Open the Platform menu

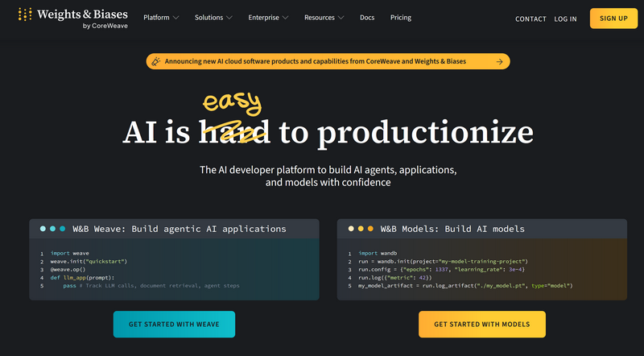click(161, 18)
